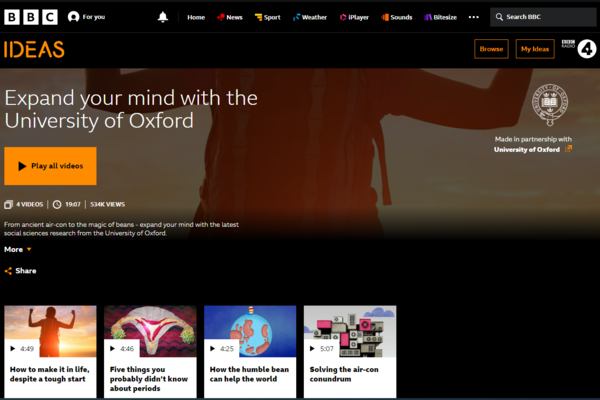Click the IDEAS logo
Viewport: 600px width, 400px height.
34,49
